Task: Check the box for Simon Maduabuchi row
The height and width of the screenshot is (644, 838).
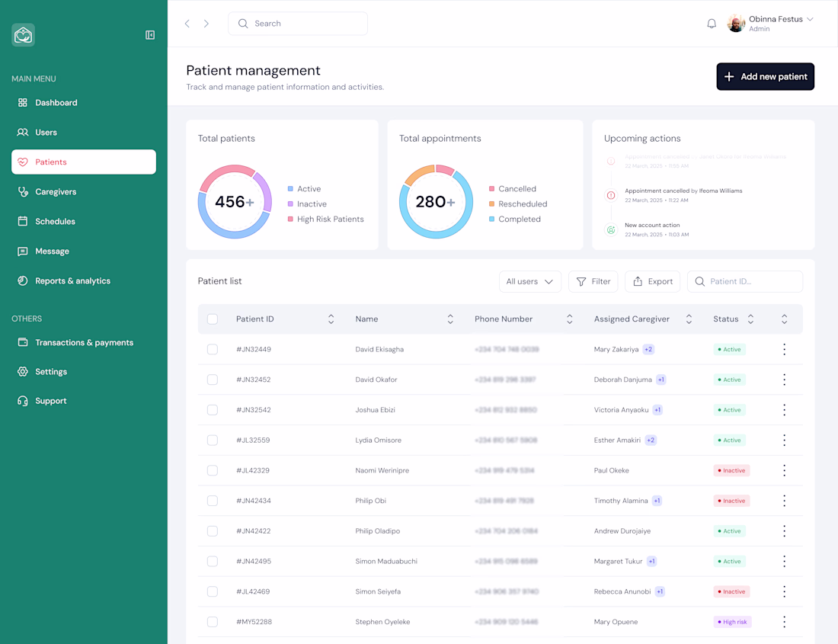Action: [213, 561]
